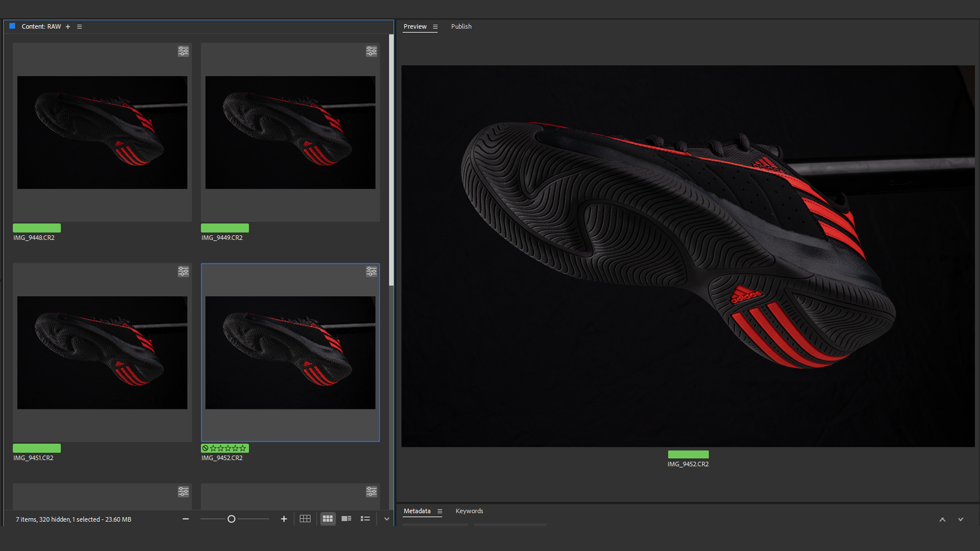
Task: Click larger thumbnail size plus button
Action: 284,519
